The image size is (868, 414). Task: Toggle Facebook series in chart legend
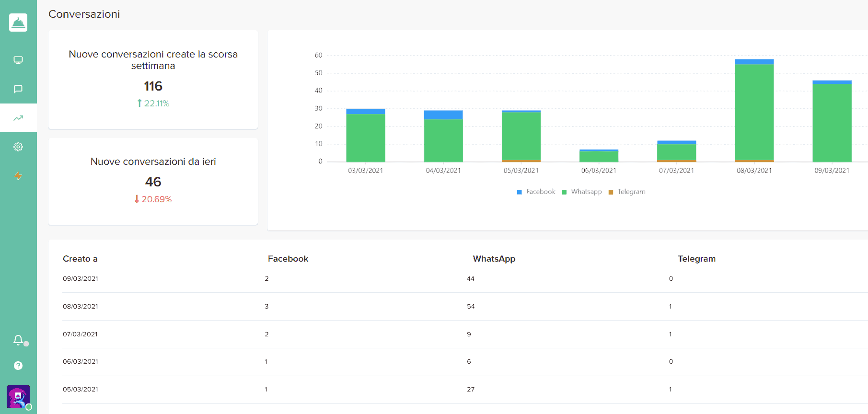click(x=536, y=192)
